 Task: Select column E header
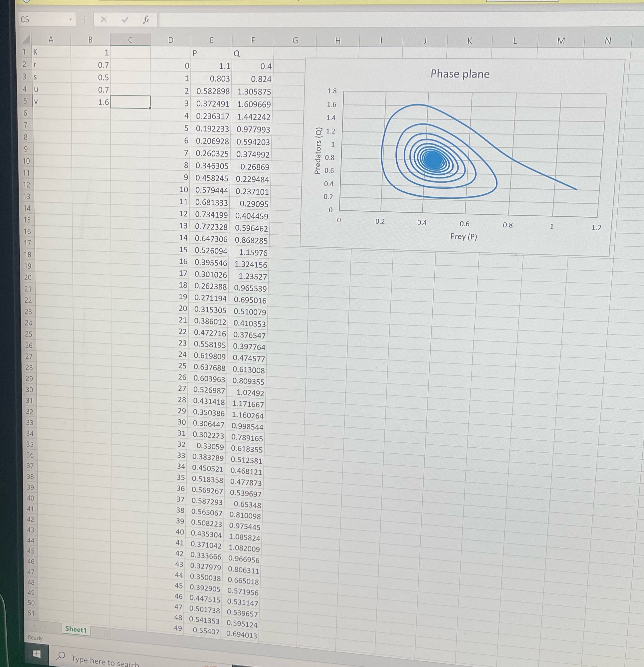click(x=211, y=40)
